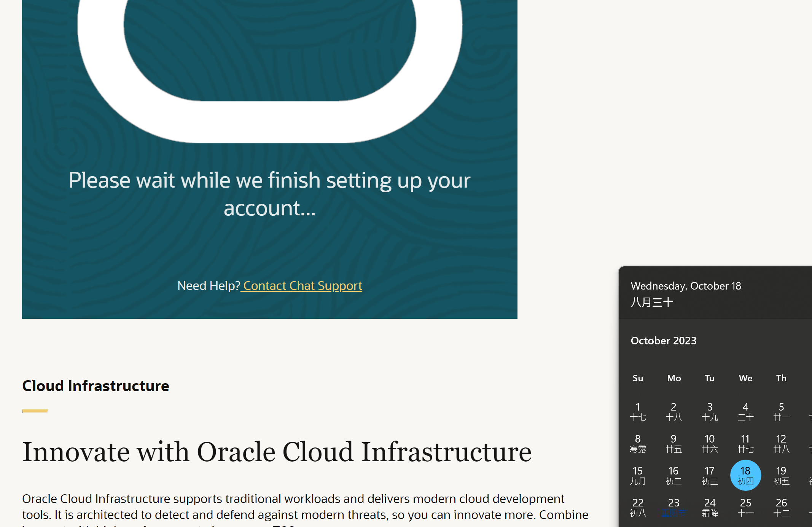Select October 9 in calendar
The image size is (812, 527).
tap(673, 443)
